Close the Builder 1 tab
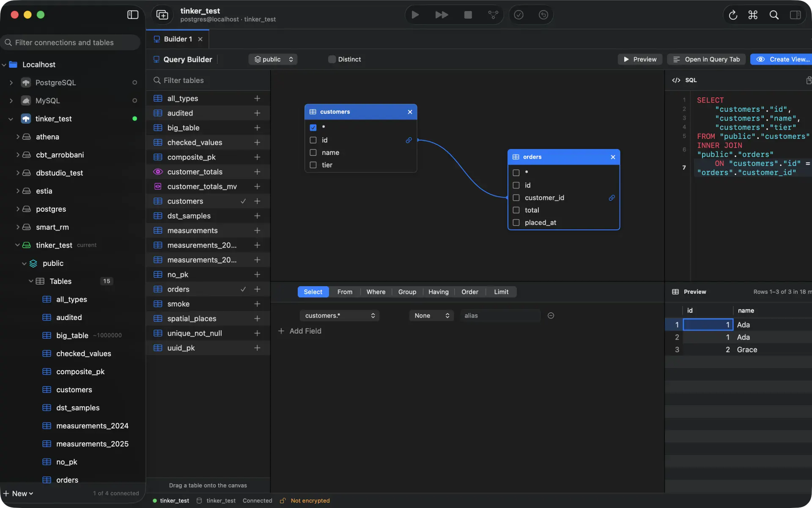The height and width of the screenshot is (508, 812). click(x=200, y=39)
